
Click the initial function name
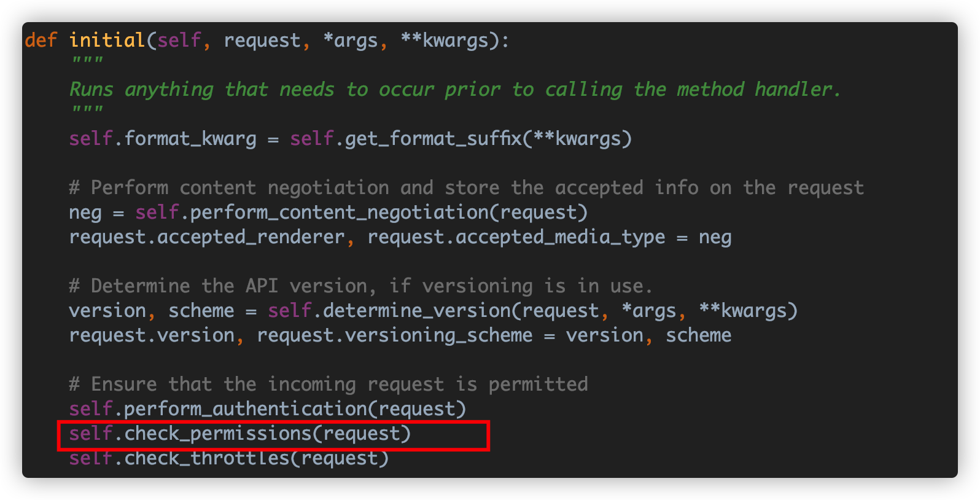pos(107,41)
